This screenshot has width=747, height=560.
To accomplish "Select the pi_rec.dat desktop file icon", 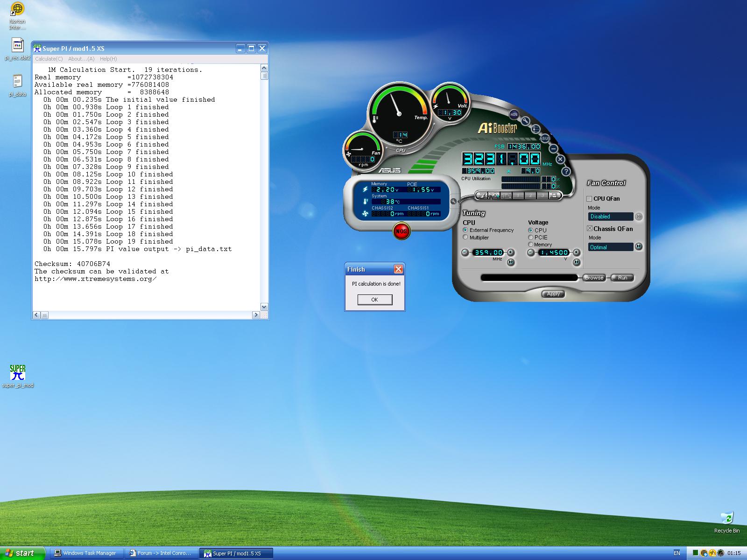I will coord(17,49).
